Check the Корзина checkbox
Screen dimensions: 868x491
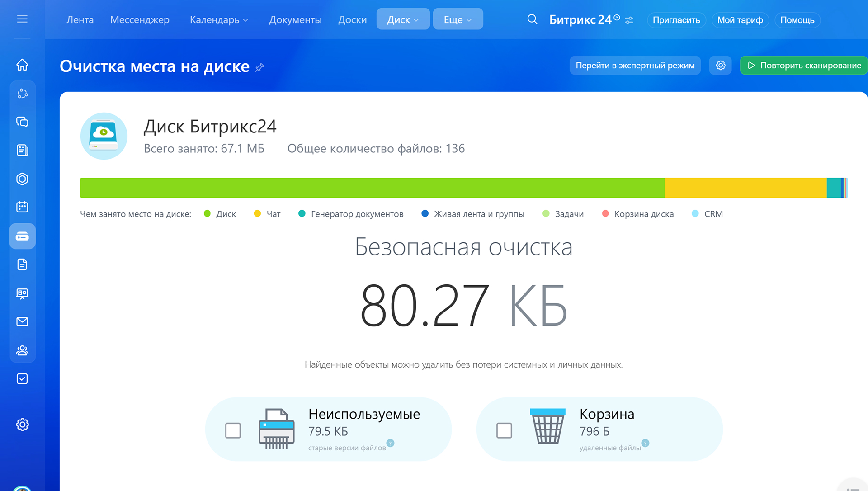(x=504, y=430)
